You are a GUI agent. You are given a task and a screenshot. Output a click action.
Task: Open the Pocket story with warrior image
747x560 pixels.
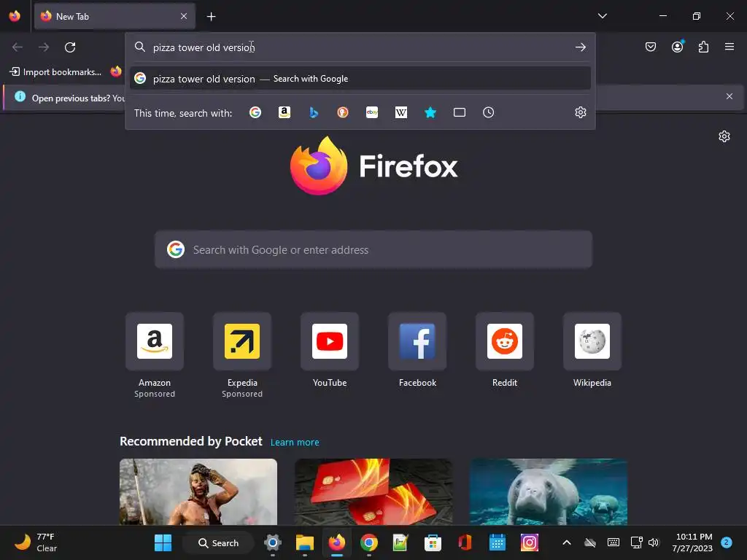[198, 491]
